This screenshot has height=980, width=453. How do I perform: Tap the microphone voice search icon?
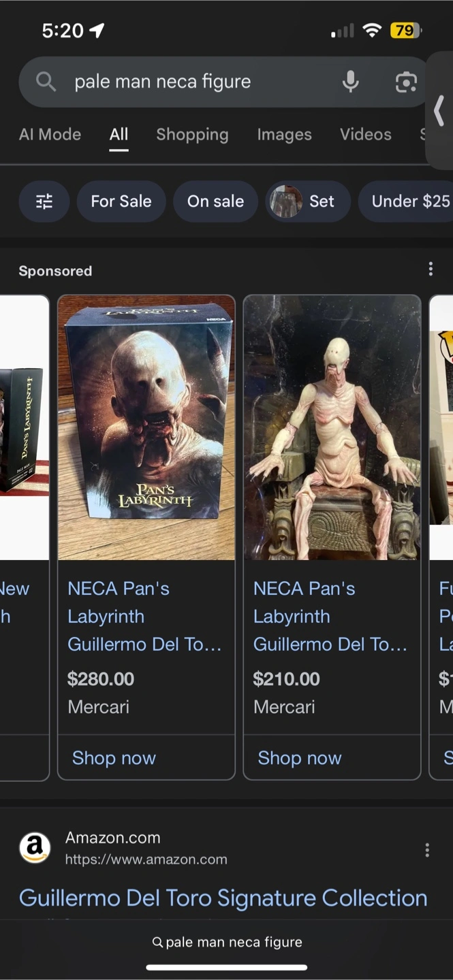click(x=350, y=82)
